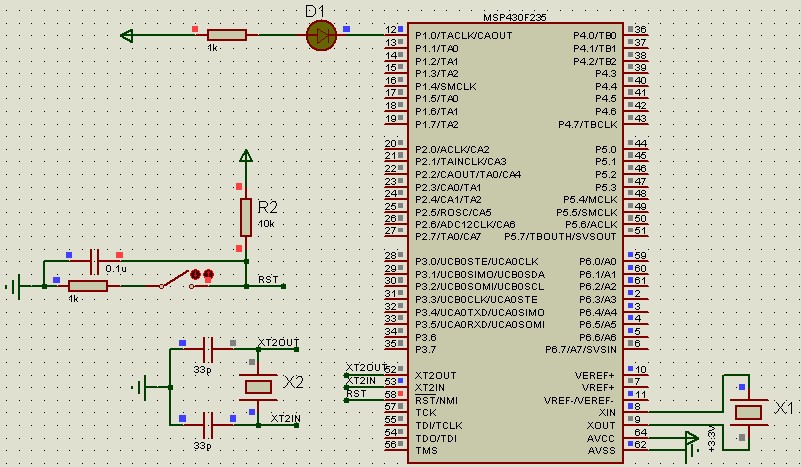Click pin number 12 at P1.0

[x=391, y=30]
